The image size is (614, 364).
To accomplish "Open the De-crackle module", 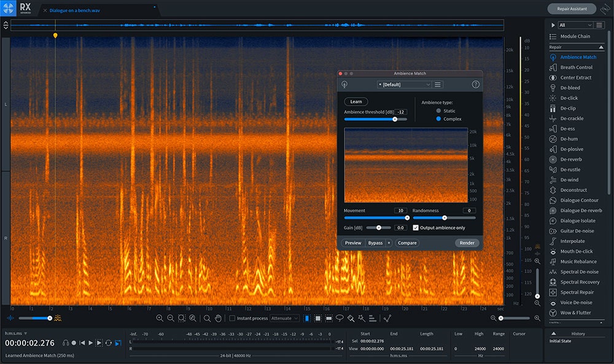I will pos(572,118).
